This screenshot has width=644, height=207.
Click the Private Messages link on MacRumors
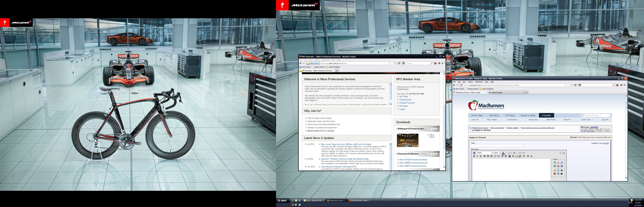588,131
